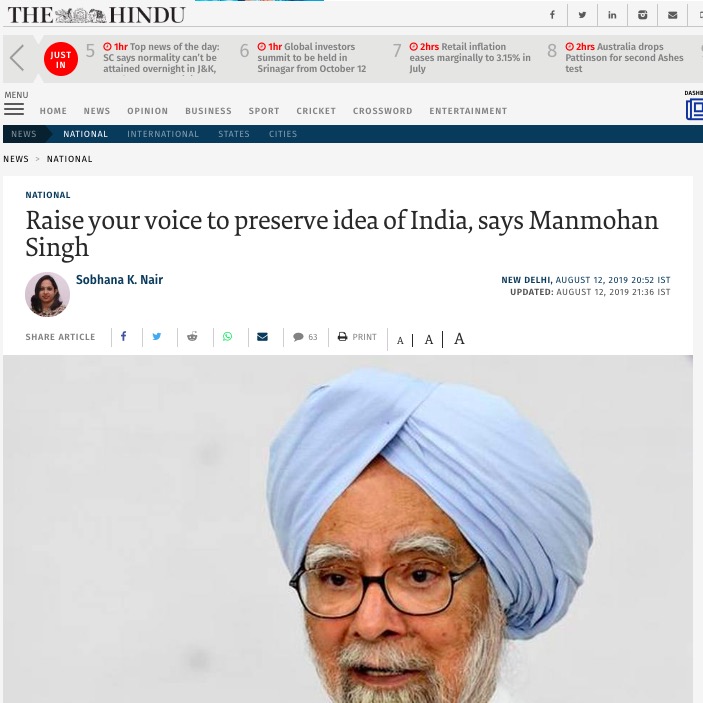This screenshot has height=703, width=703.
Task: Open the OPINION menu item
Action: 148,111
